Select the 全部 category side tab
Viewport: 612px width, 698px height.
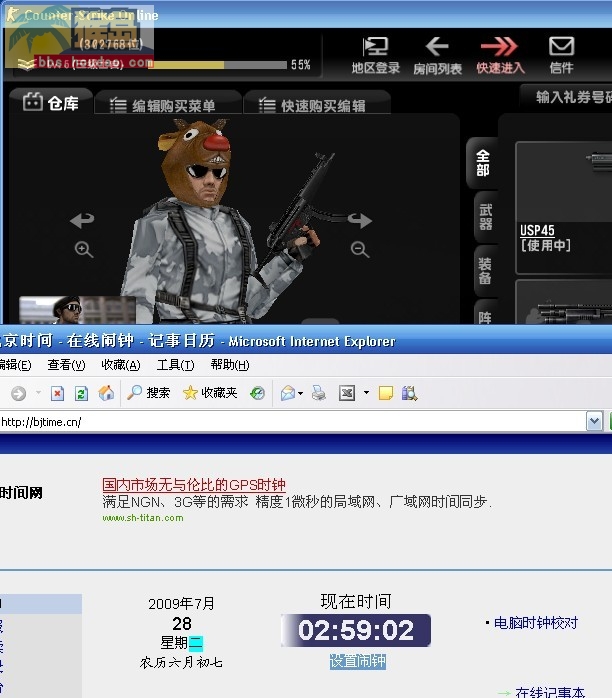tap(483, 163)
